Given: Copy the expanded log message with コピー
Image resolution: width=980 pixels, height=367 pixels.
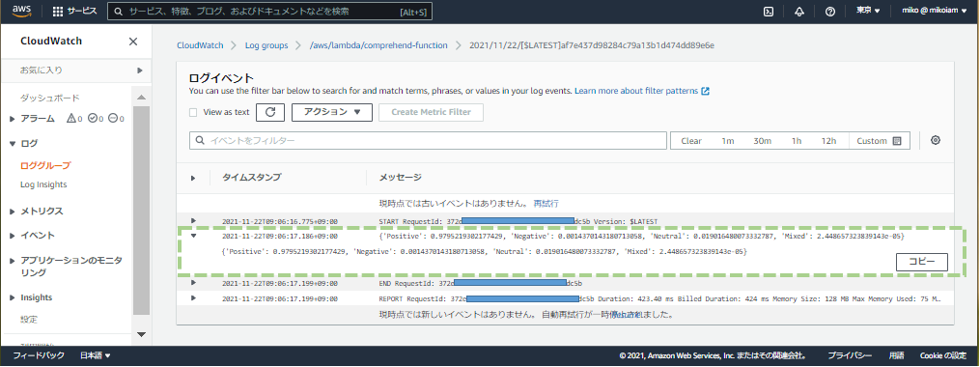Looking at the screenshot, I should click(922, 262).
